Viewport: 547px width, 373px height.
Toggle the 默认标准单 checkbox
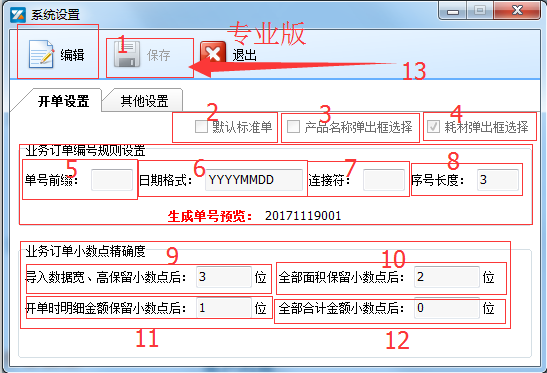(x=202, y=127)
